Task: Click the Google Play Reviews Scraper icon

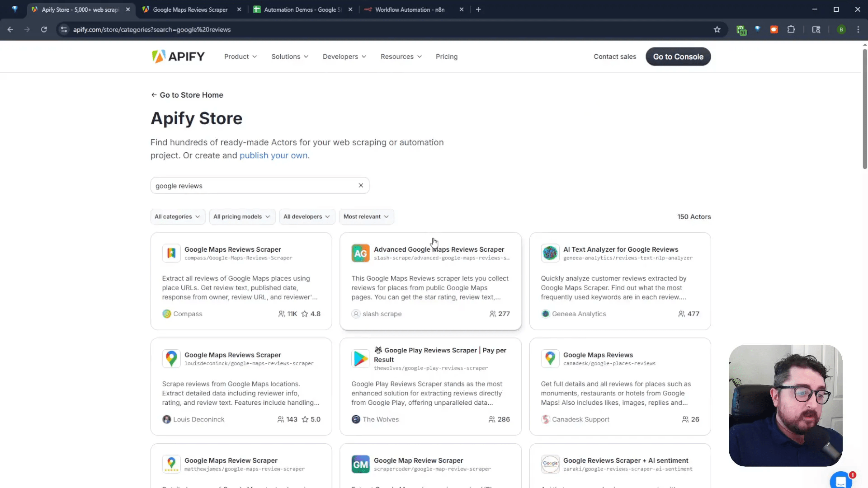Action: pos(360,359)
